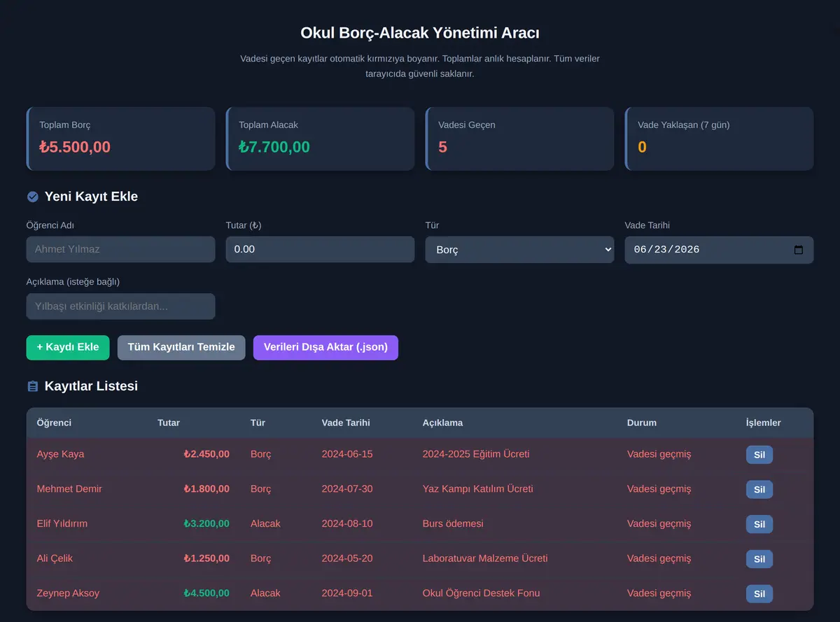Screen dimensions: 840x622
Task: Click Okul Öğrenci Destek Fonu description
Action: (481, 593)
